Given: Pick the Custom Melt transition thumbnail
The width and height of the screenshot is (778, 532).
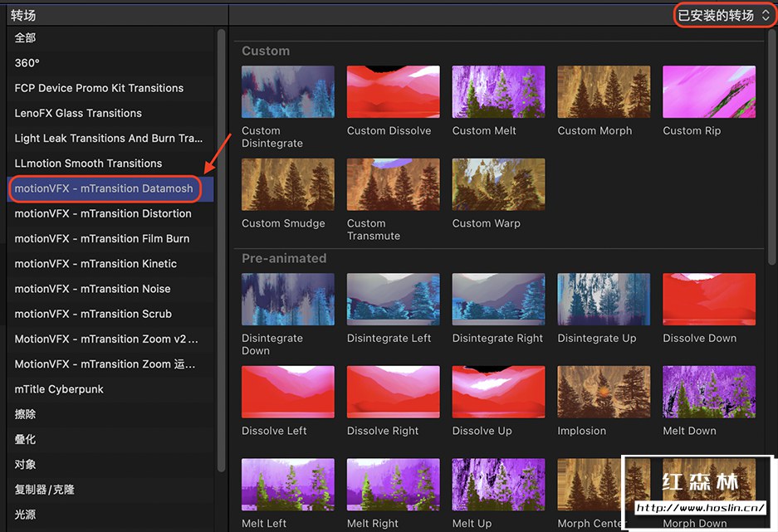Looking at the screenshot, I should 498,92.
